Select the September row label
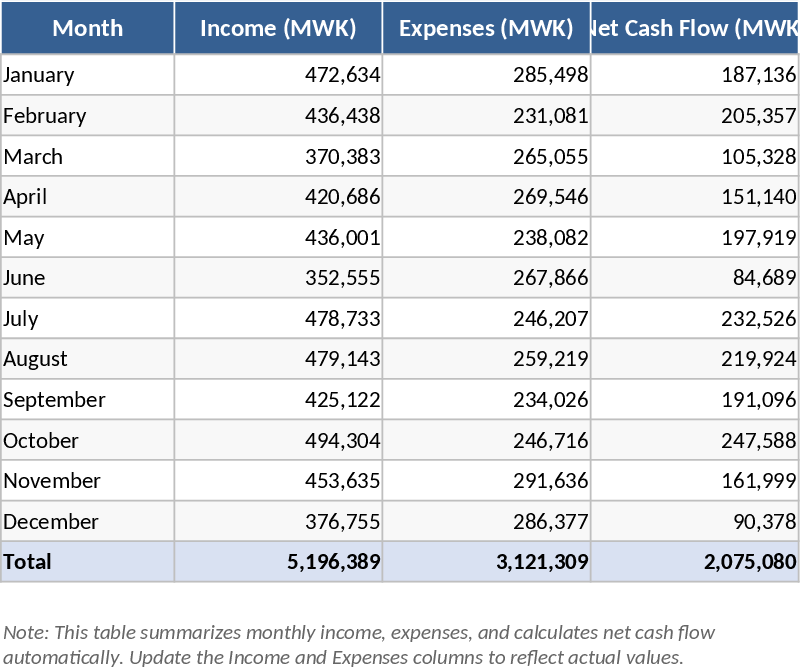 (54, 400)
